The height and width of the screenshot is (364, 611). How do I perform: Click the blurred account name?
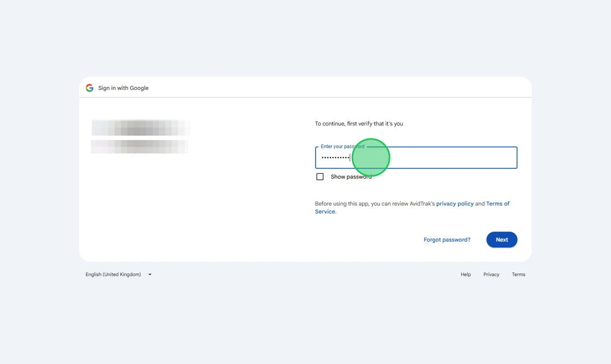click(141, 128)
